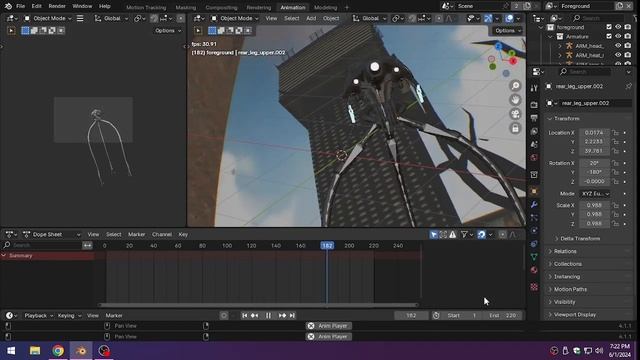Viewport: 640px width, 360px height.
Task: Jump to the first frame of playback
Action: pyautogui.click(x=244, y=316)
